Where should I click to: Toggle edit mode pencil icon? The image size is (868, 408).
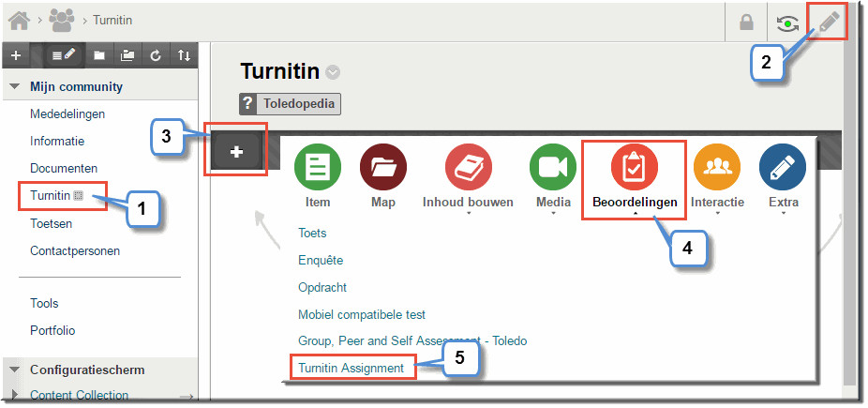click(830, 23)
